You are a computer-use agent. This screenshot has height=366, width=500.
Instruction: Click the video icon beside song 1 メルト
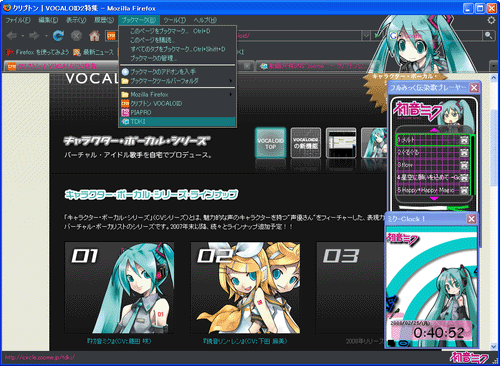tap(464, 140)
